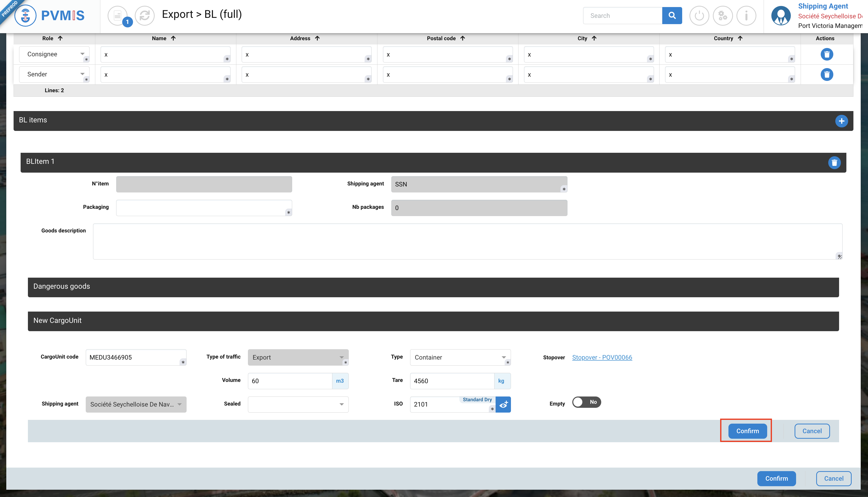This screenshot has width=868, height=497.
Task: Delete the Consignee row with trash icon
Action: 827,54
